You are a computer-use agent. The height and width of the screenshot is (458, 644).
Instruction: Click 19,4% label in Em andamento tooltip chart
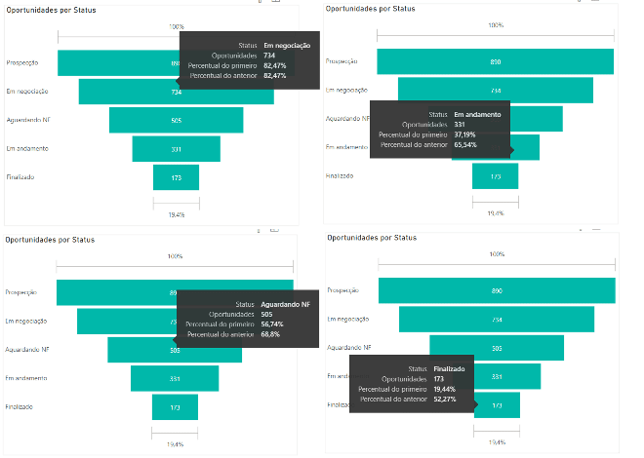pyautogui.click(x=496, y=213)
